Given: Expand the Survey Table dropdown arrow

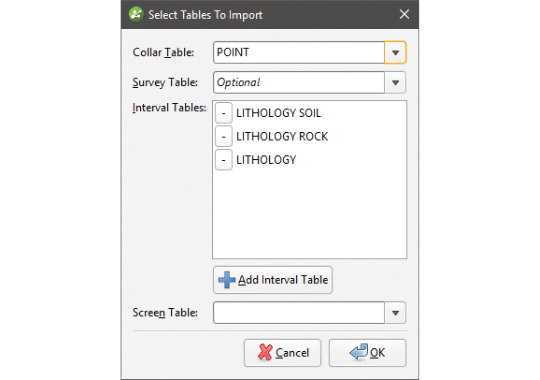Looking at the screenshot, I should (x=395, y=82).
